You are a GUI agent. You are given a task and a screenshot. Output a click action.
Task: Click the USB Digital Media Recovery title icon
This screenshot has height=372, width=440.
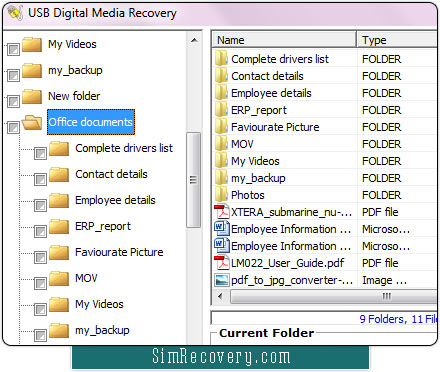[15, 13]
